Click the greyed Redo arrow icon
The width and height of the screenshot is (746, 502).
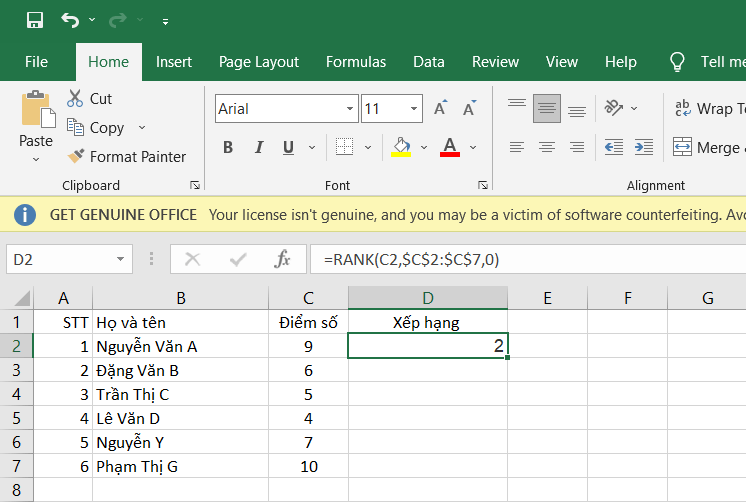coord(118,20)
